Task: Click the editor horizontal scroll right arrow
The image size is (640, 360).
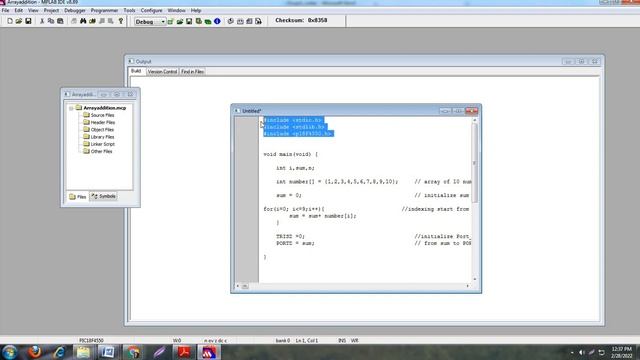Action: pos(468,286)
